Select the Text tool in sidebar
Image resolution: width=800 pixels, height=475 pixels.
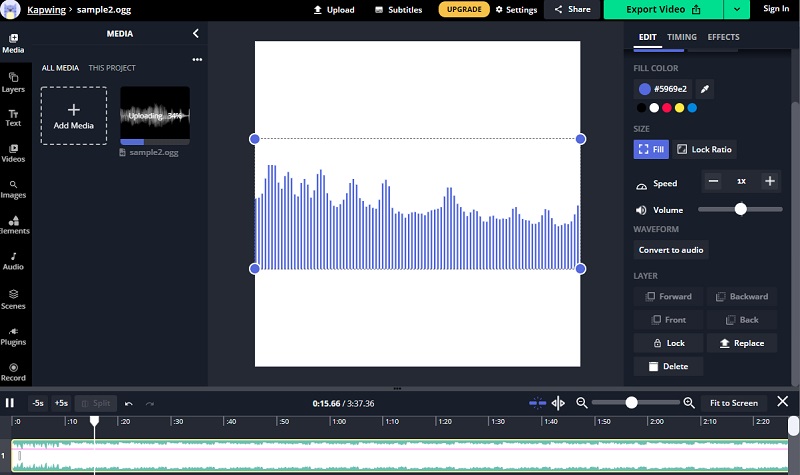point(13,117)
